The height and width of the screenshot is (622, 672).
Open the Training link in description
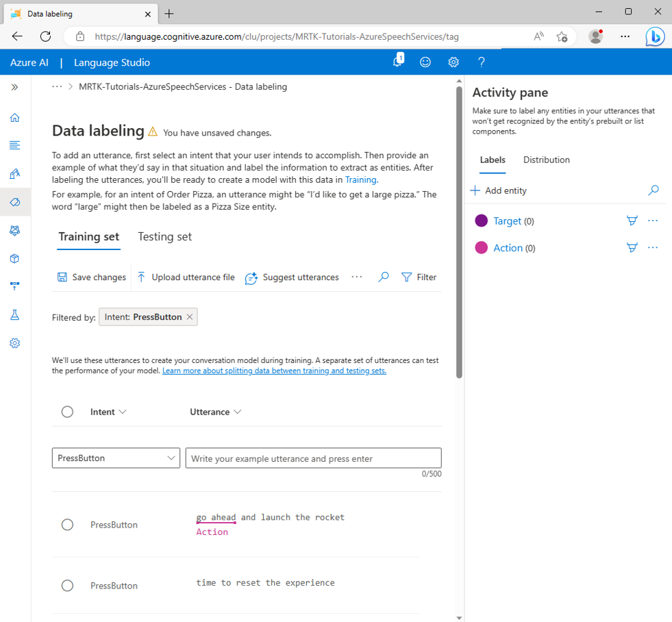(362, 179)
